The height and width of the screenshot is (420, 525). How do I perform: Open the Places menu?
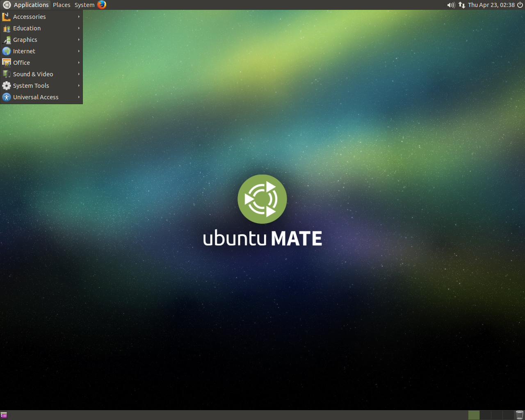[x=62, y=5]
